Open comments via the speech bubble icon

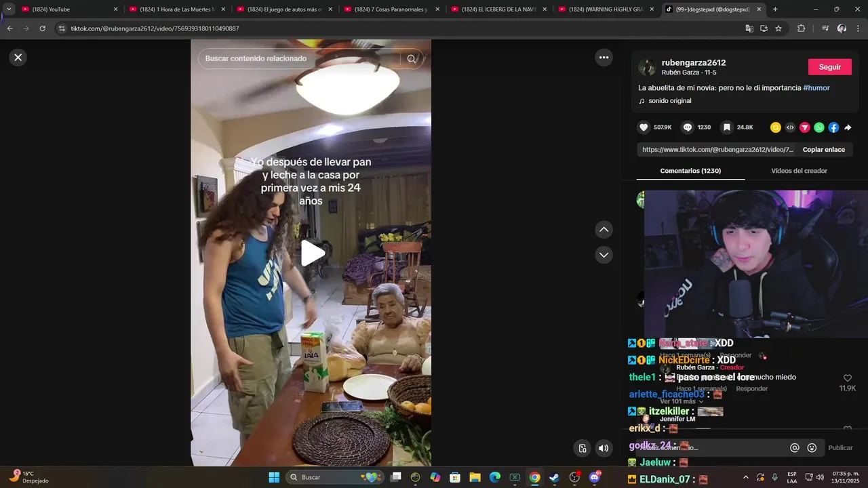[688, 127]
